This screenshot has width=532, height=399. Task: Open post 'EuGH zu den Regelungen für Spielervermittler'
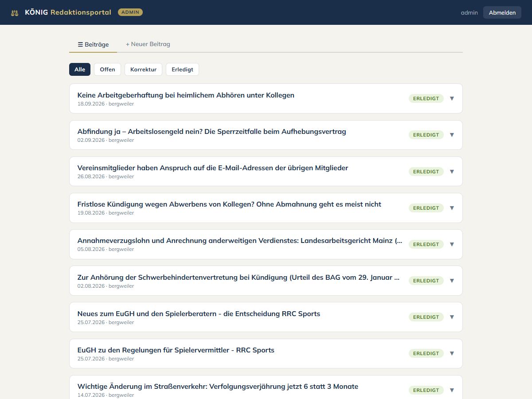pos(176,350)
